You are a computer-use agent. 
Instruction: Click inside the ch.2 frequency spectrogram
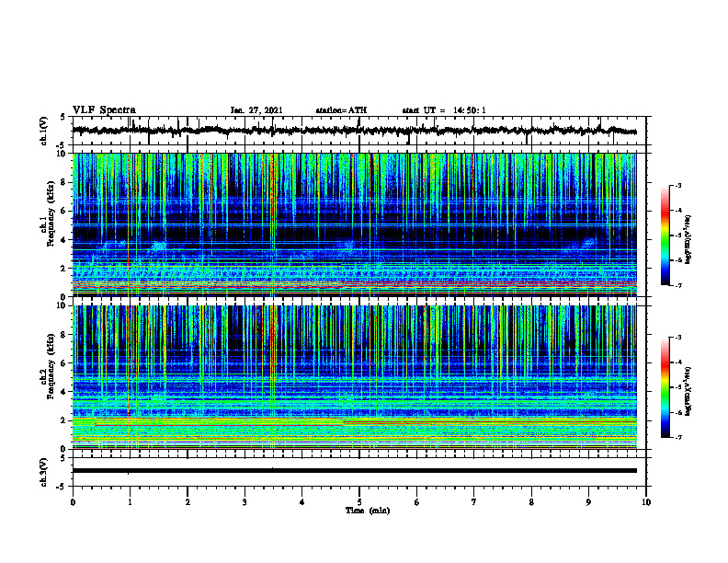click(x=355, y=377)
